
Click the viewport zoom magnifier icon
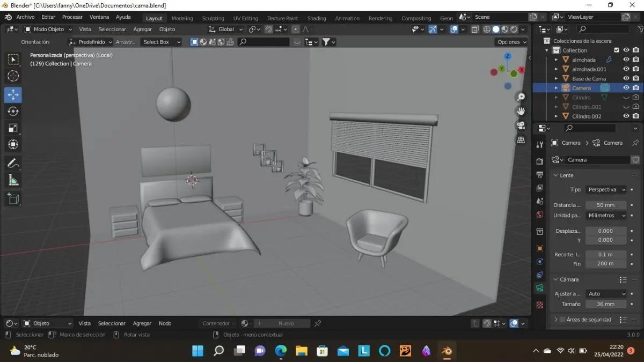pos(521,97)
